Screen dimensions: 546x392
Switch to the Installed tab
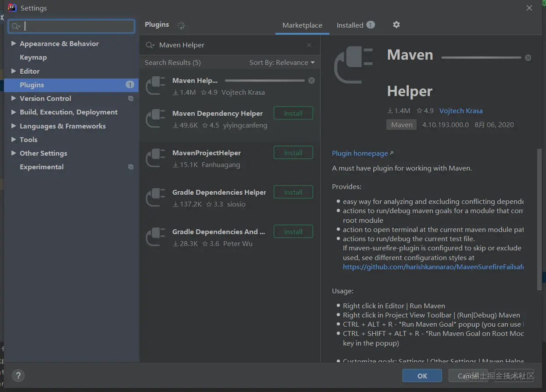pyautogui.click(x=356, y=25)
